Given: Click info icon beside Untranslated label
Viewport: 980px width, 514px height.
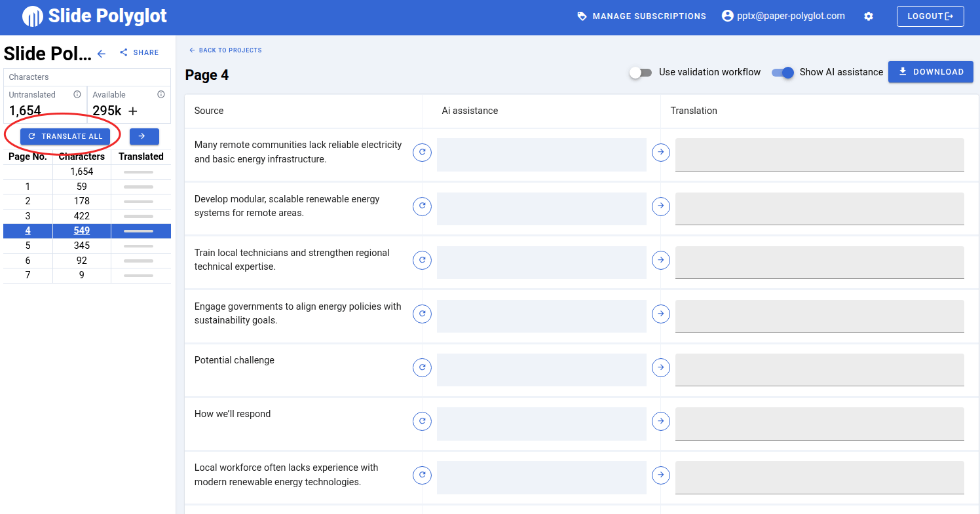Looking at the screenshot, I should (77, 94).
